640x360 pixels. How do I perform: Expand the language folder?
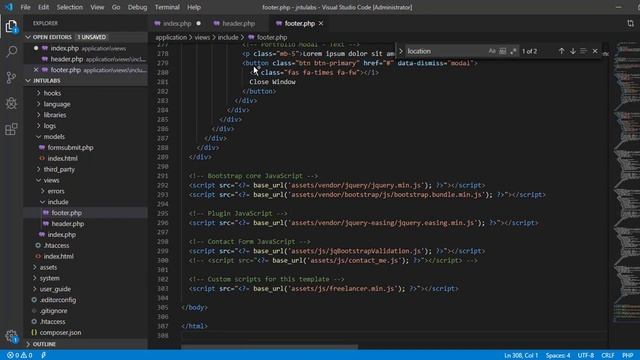(x=57, y=104)
